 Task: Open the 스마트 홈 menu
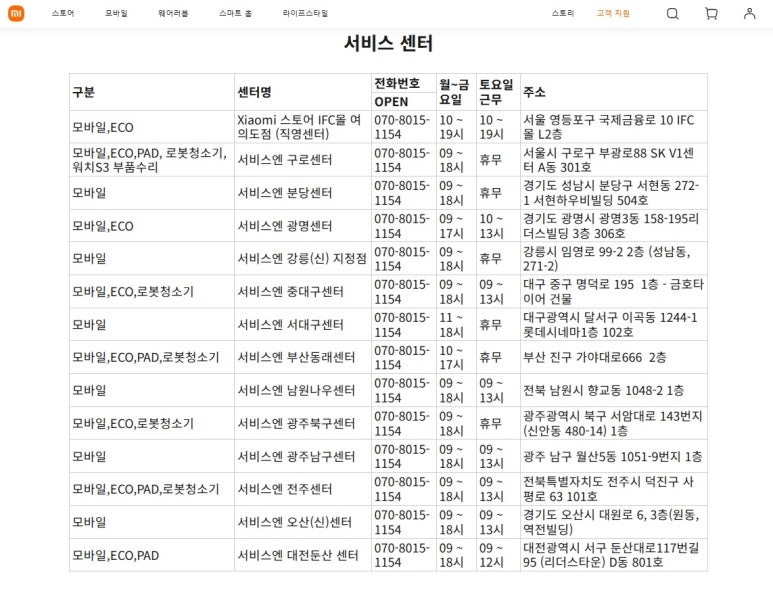click(x=235, y=13)
